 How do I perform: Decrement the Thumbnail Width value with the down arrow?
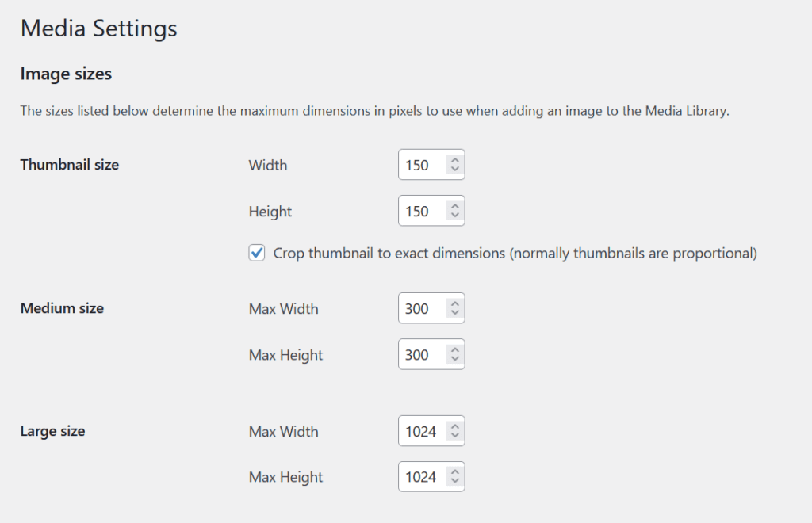pos(455,170)
